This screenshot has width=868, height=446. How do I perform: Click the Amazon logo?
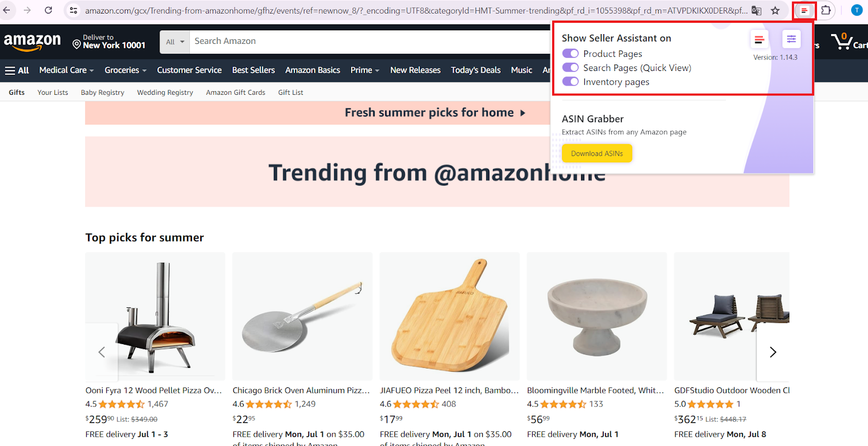pos(33,41)
